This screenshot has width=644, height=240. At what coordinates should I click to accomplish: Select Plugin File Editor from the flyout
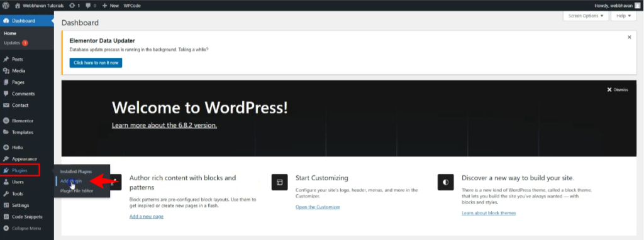pyautogui.click(x=76, y=191)
